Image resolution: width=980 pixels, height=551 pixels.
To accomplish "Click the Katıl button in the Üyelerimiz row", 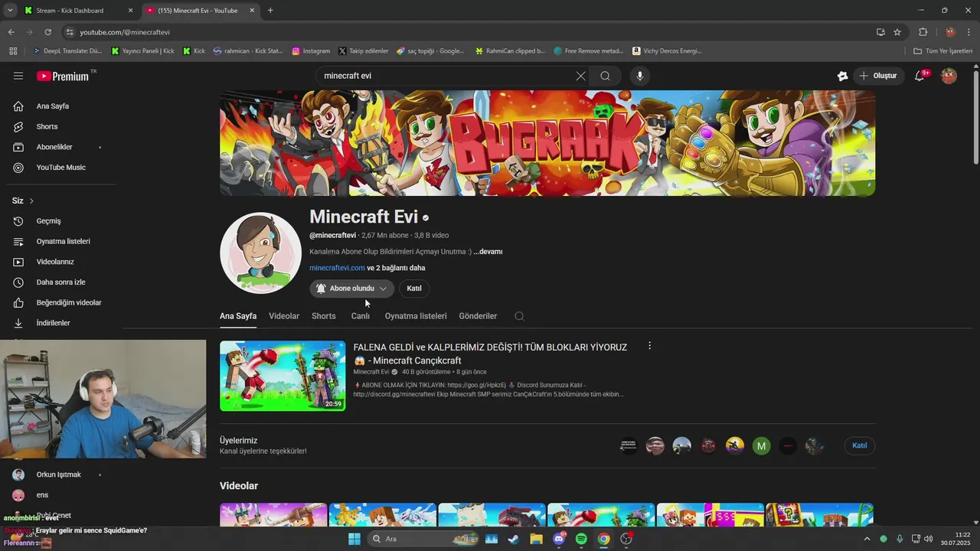I will (860, 445).
